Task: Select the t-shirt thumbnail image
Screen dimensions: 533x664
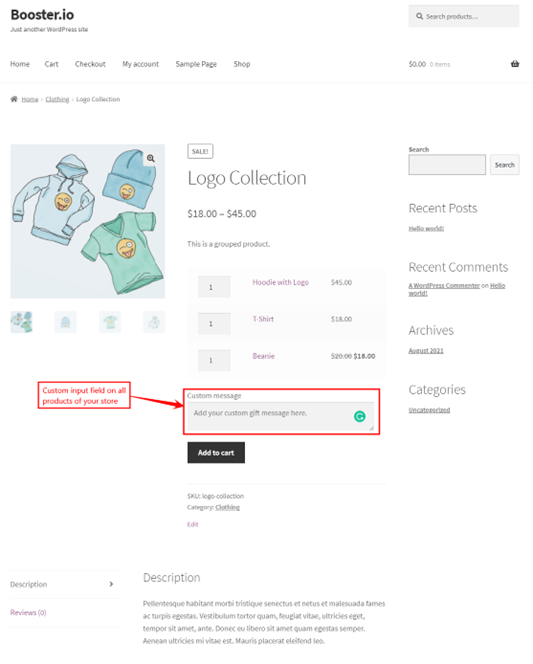Action: [110, 322]
